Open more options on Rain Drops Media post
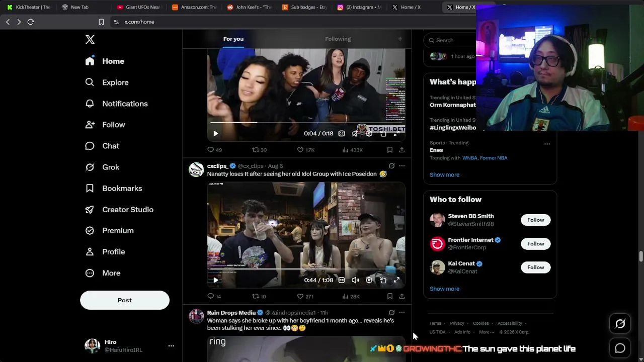 [x=401, y=312]
